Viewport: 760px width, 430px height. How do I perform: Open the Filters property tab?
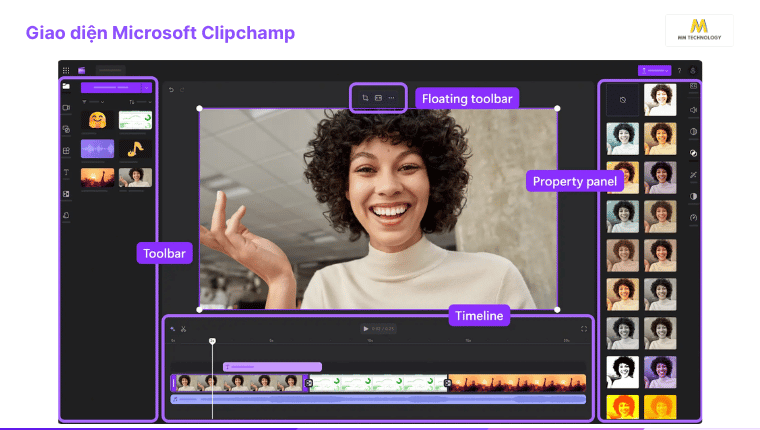tap(694, 153)
